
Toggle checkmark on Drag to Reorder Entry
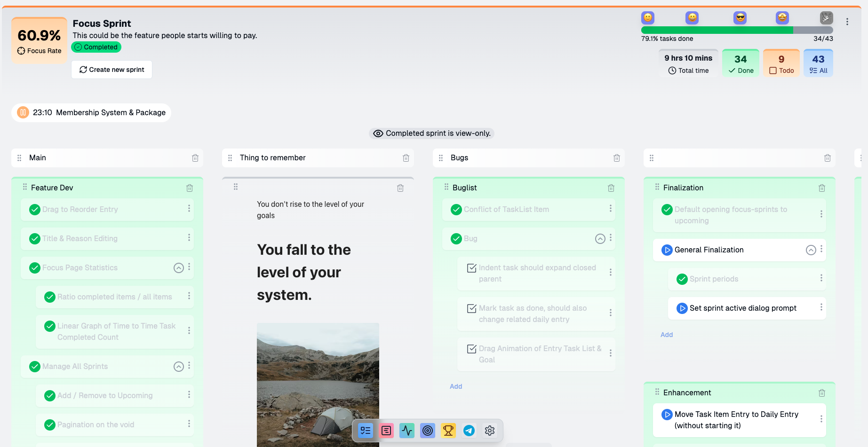[35, 210]
